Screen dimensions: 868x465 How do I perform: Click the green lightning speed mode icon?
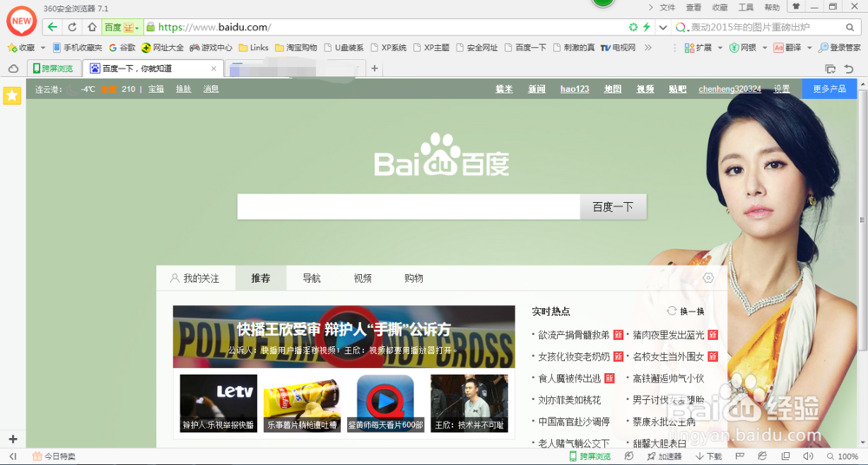pos(646,27)
